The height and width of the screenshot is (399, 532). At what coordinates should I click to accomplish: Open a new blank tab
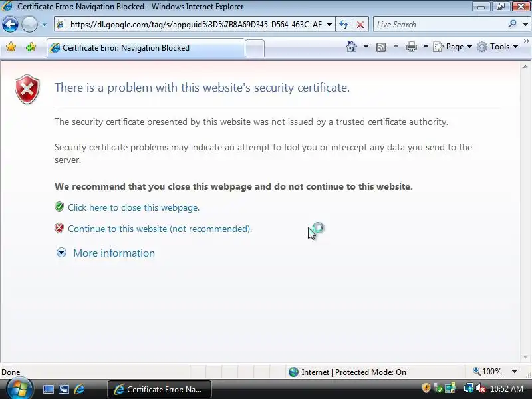coord(255,48)
